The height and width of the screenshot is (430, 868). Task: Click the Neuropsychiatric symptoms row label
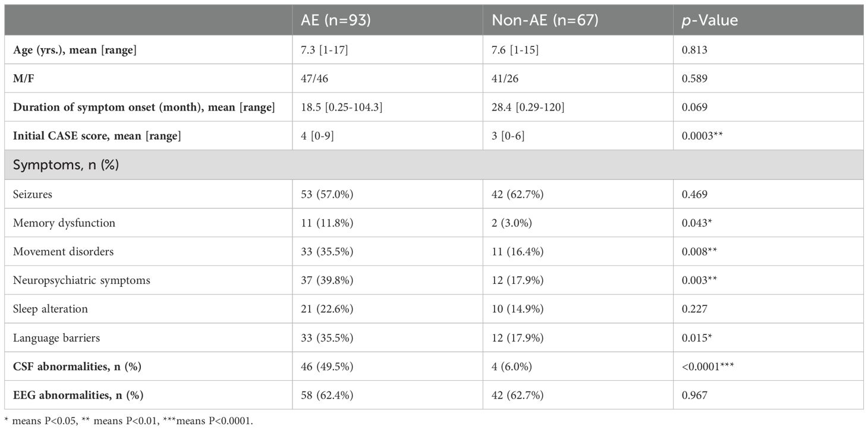pos(81,280)
